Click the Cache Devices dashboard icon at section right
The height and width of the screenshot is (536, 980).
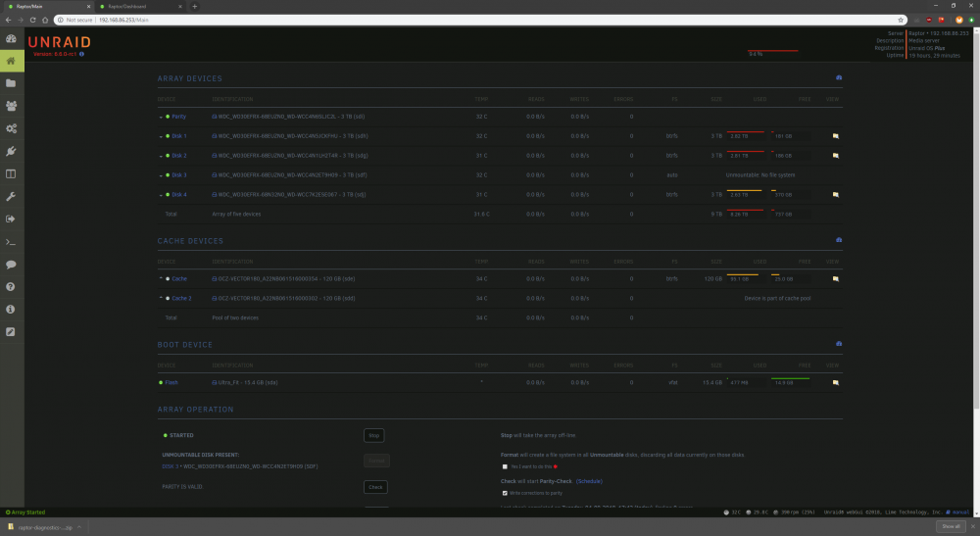tap(839, 240)
